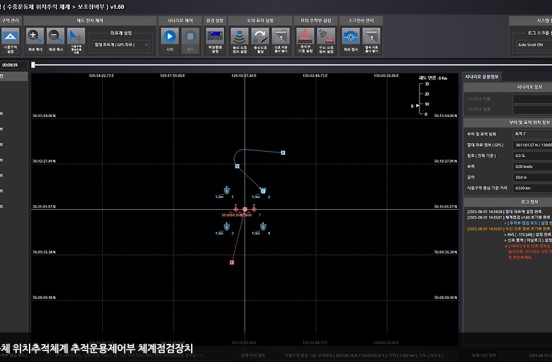Zoom in the map with magnifier plus

tap(35, 36)
